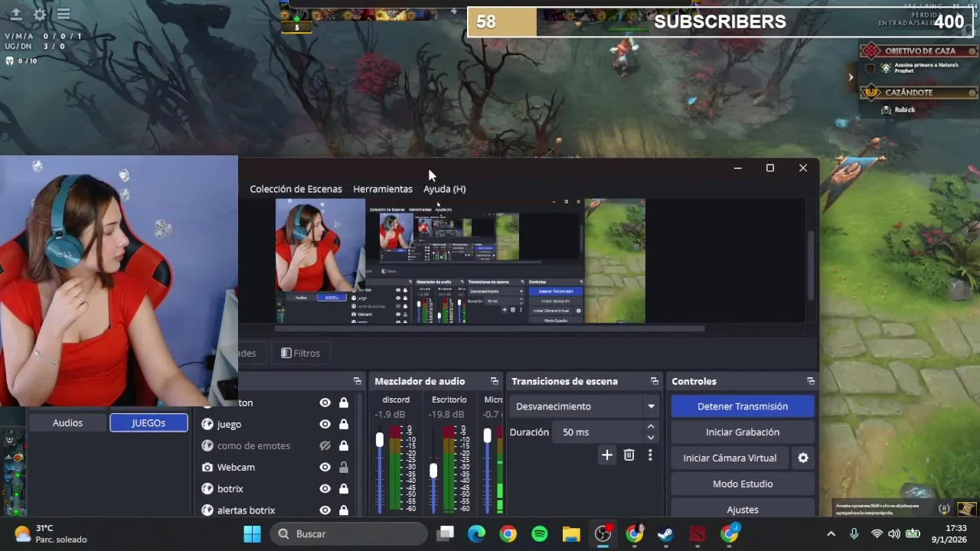
Task: Switch to Dota 2 taskbar icon
Action: click(x=697, y=533)
